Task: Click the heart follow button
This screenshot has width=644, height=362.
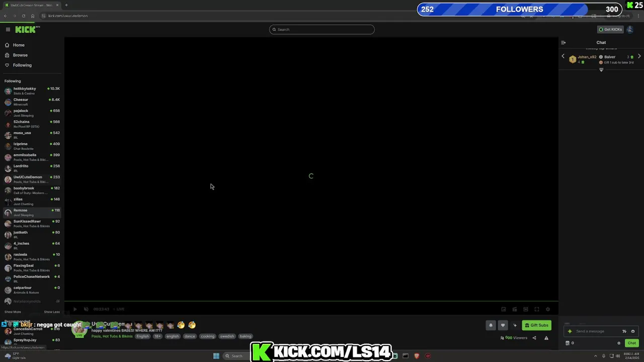Action: pos(503,325)
